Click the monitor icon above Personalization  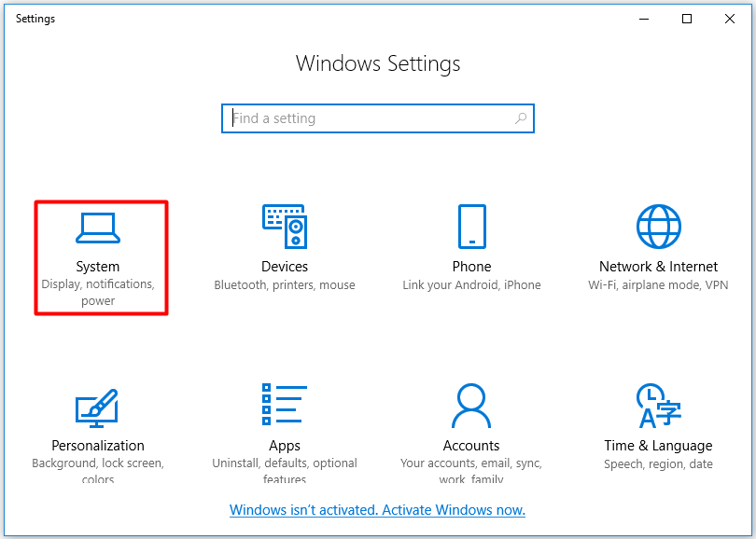tap(98, 404)
